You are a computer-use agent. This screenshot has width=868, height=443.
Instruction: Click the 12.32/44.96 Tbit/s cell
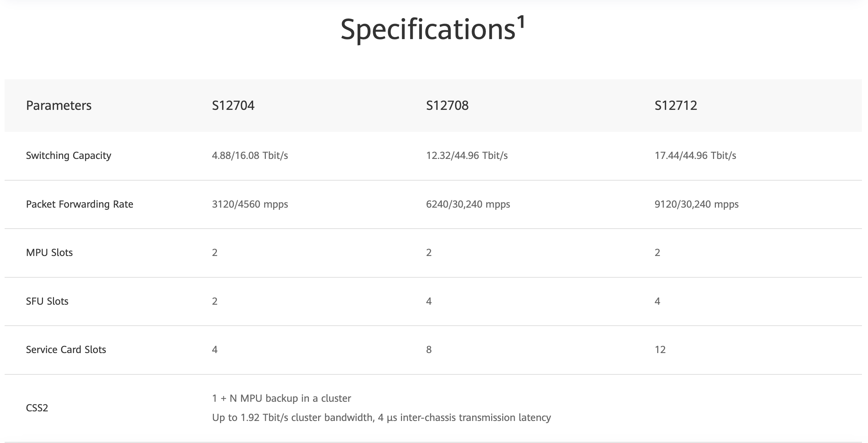coord(467,156)
